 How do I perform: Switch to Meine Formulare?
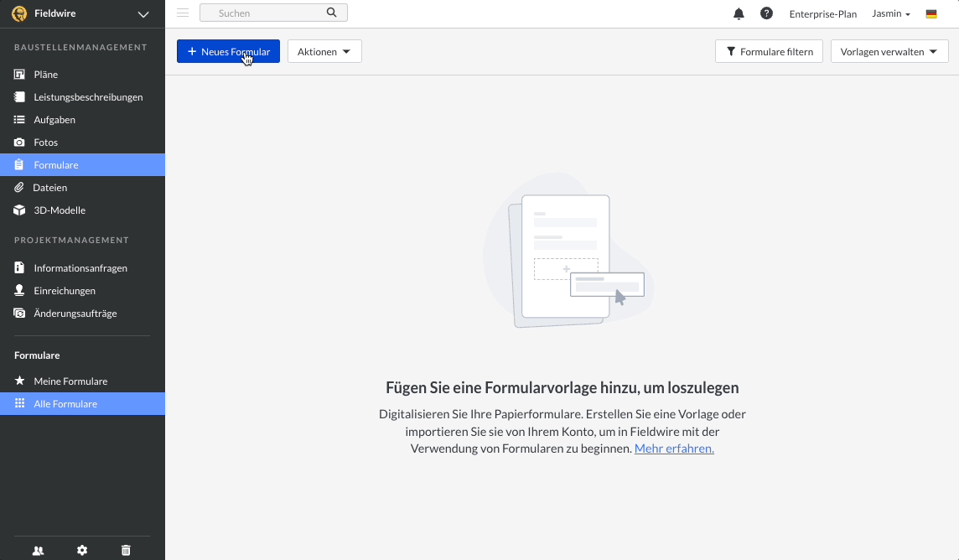(71, 381)
